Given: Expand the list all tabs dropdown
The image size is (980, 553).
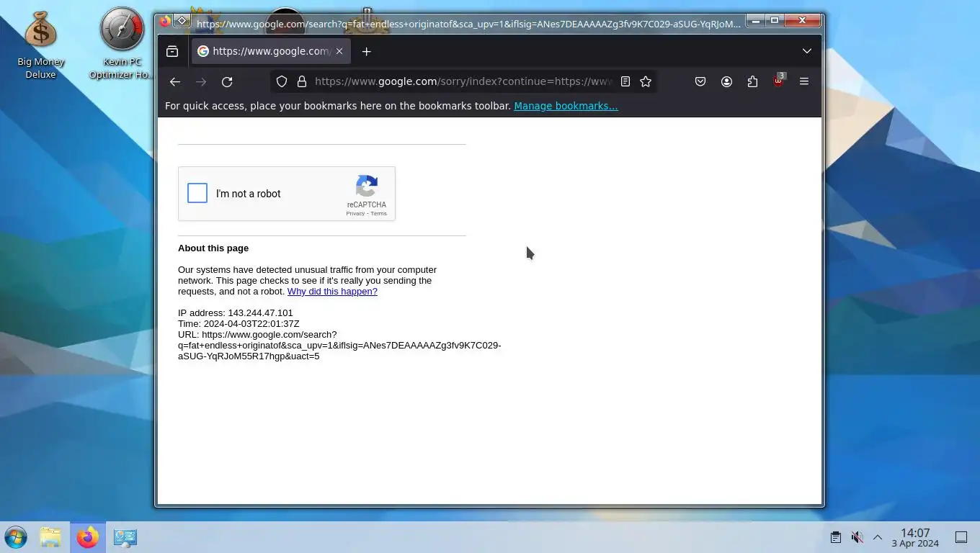Looking at the screenshot, I should [807, 51].
